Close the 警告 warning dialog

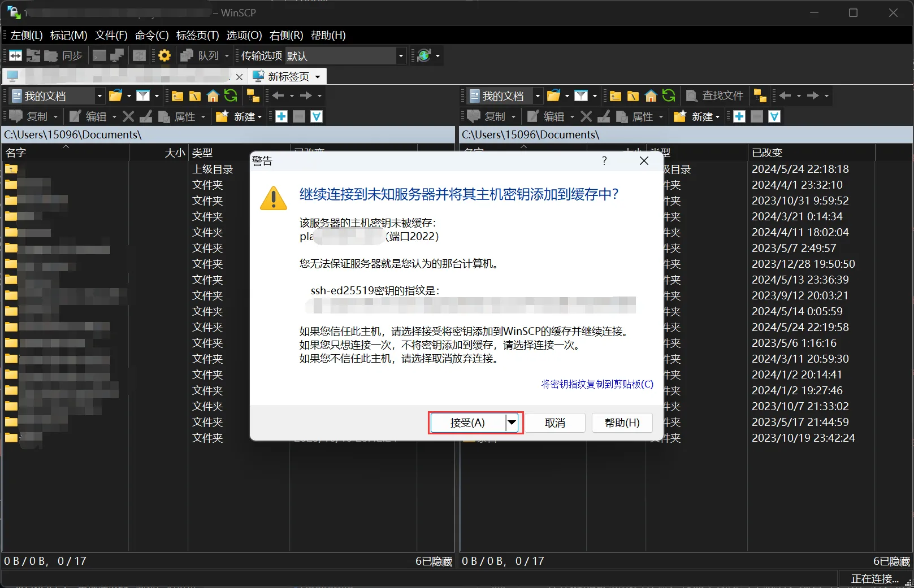644,161
